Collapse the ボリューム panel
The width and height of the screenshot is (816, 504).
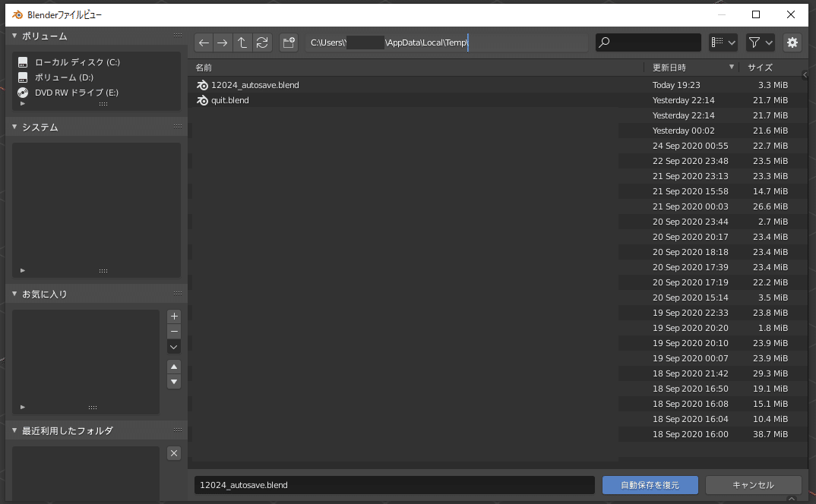(14, 36)
